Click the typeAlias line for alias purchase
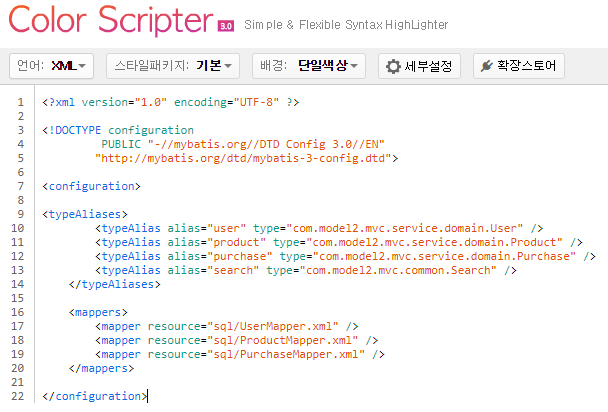 [345, 256]
